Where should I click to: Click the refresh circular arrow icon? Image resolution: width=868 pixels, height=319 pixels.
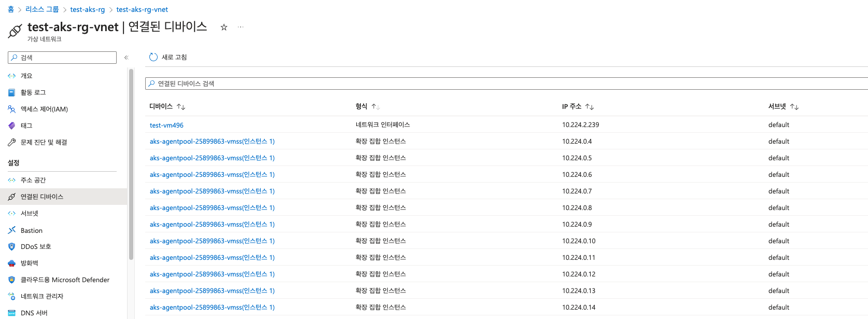point(153,57)
